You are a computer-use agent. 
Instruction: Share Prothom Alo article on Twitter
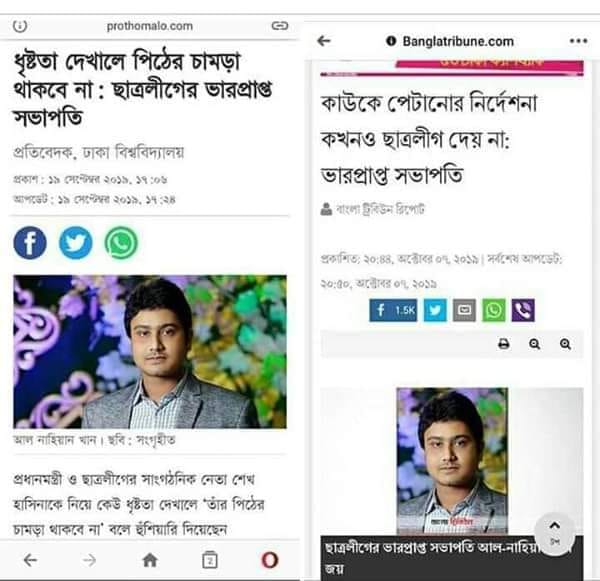tap(75, 243)
